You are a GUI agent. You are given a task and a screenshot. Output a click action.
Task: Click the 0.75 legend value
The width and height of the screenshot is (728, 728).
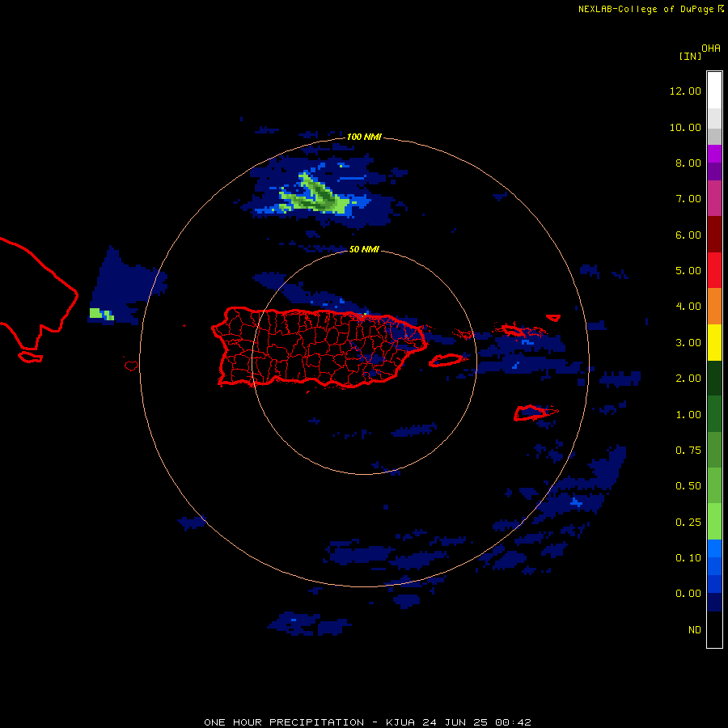point(688,451)
